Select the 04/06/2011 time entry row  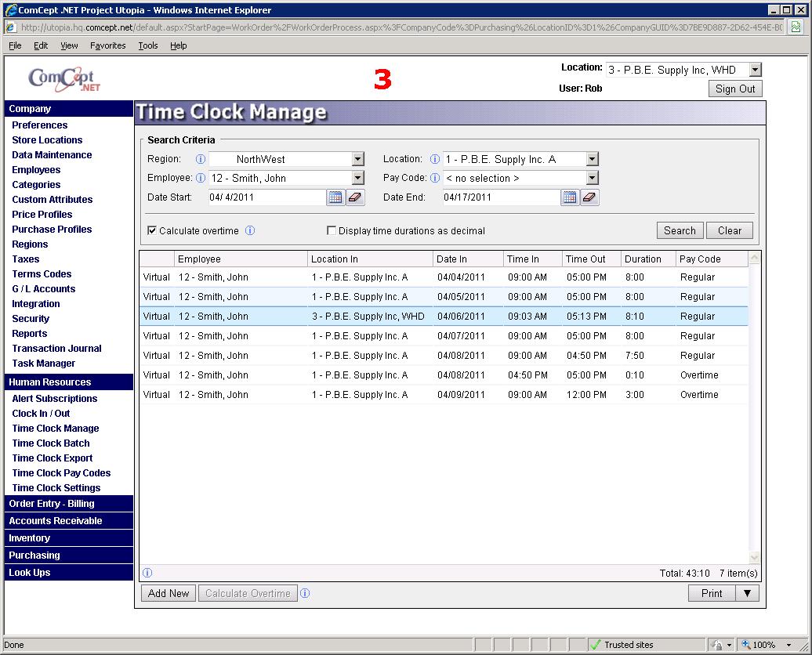pyautogui.click(x=443, y=317)
